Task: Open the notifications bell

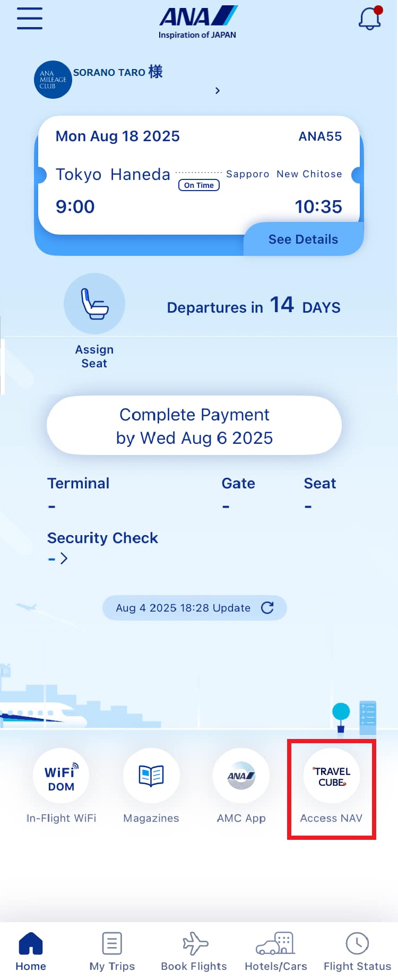Action: pos(370,19)
